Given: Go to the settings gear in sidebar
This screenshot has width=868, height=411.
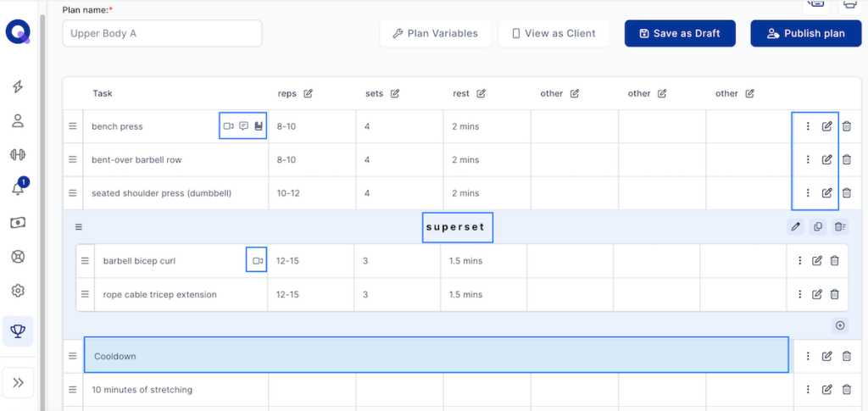Looking at the screenshot, I should [x=18, y=291].
